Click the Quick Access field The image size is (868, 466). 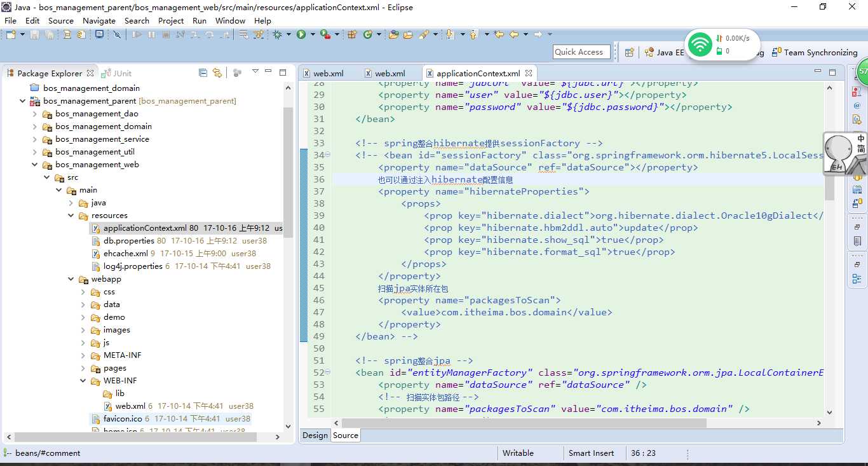tap(581, 52)
